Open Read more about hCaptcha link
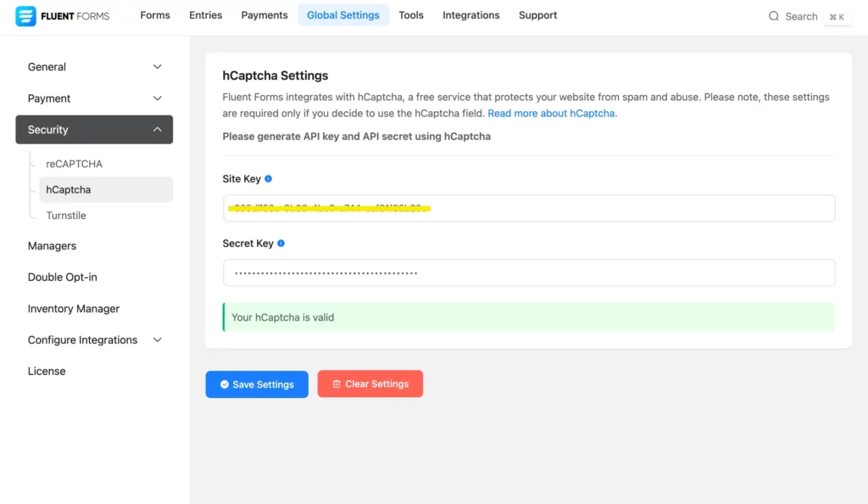The image size is (868, 504). pos(552,114)
